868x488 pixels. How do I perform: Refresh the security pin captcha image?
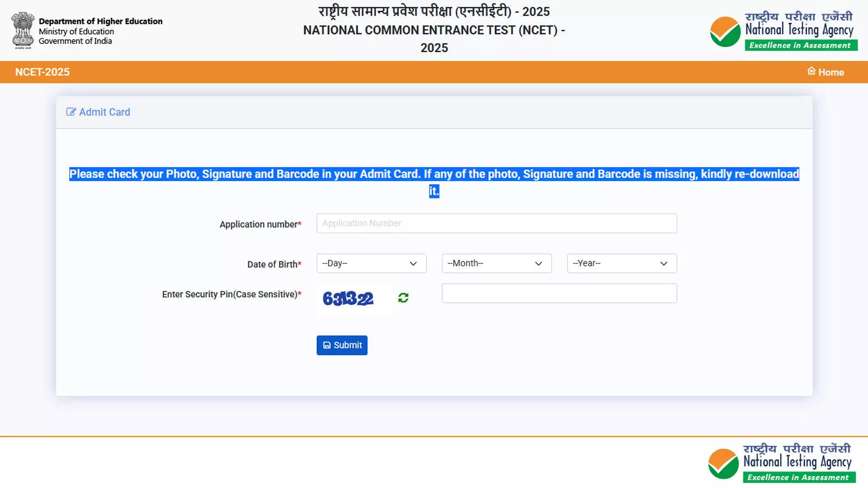(x=404, y=297)
